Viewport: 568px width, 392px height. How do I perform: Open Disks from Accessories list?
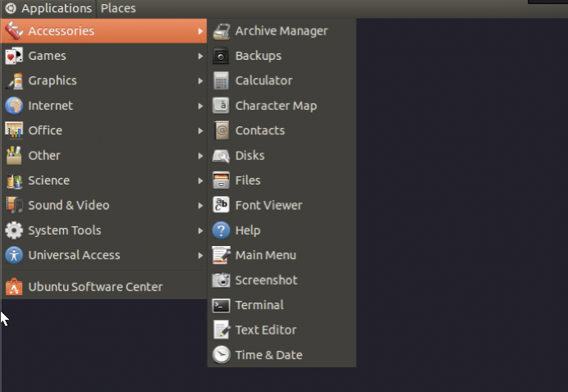pyautogui.click(x=282, y=156)
